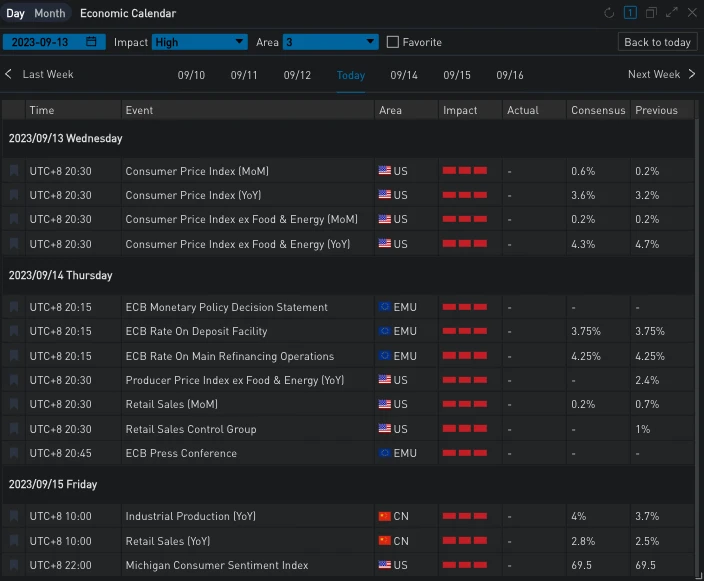This screenshot has height=581, width=704.
Task: Click the refresh icon in title bar
Action: [610, 13]
